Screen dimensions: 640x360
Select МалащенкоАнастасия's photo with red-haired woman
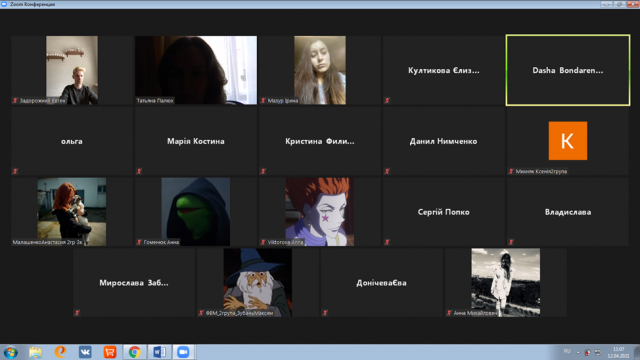point(72,212)
